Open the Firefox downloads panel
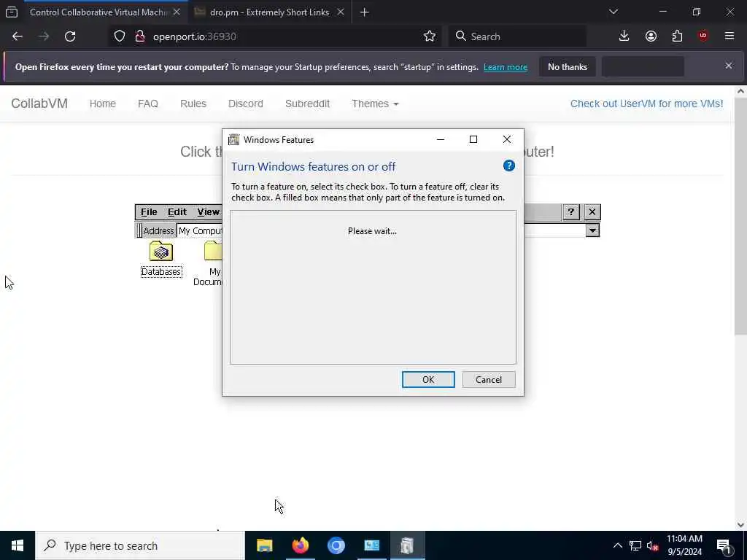This screenshot has height=560, width=747. pos(624,36)
